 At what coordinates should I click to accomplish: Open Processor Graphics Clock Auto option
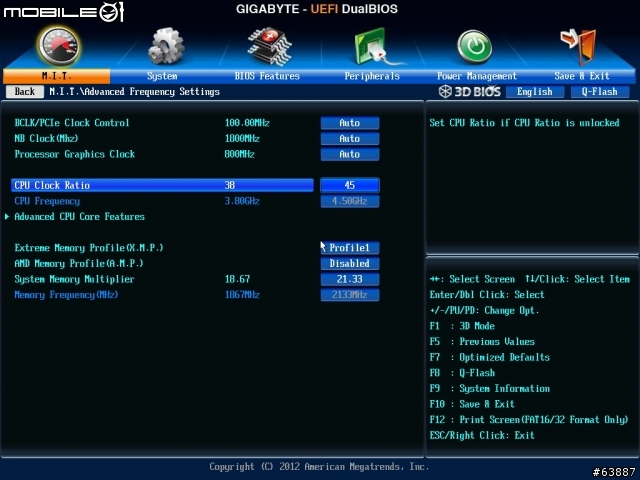350,154
